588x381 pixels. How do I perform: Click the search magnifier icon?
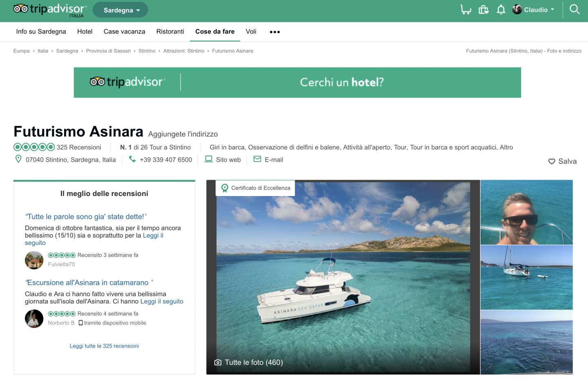pos(575,9)
